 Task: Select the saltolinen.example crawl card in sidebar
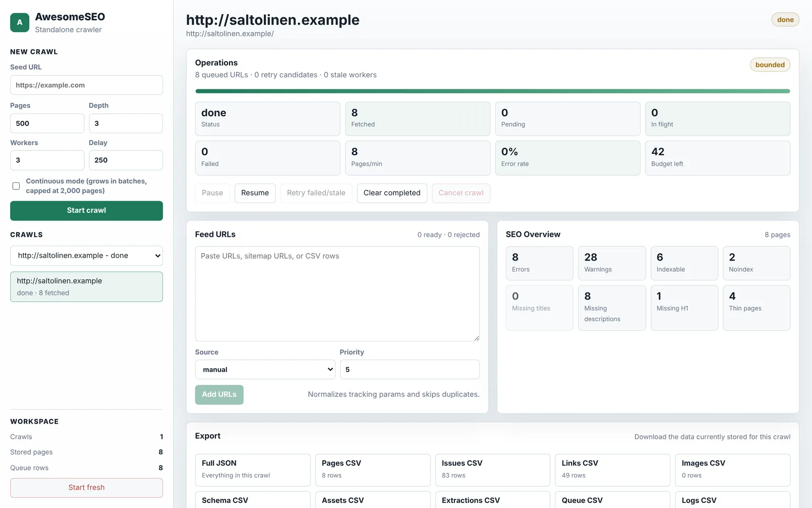point(86,287)
